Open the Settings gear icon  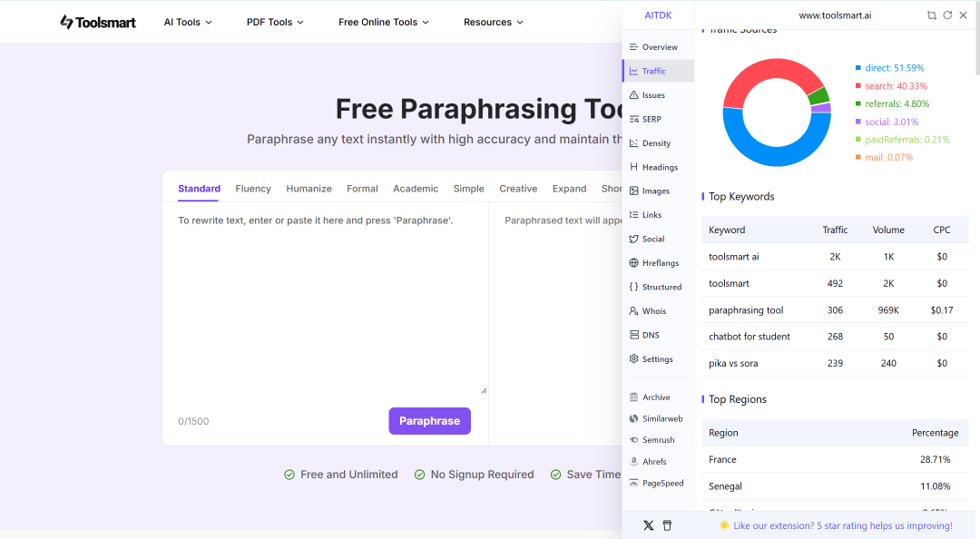point(633,359)
